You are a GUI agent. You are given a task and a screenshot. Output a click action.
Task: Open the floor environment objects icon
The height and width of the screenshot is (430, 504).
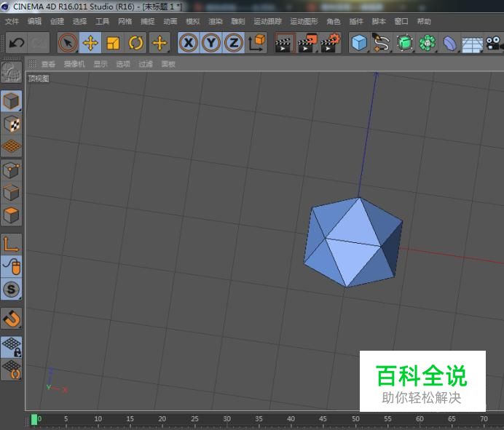[x=472, y=44]
